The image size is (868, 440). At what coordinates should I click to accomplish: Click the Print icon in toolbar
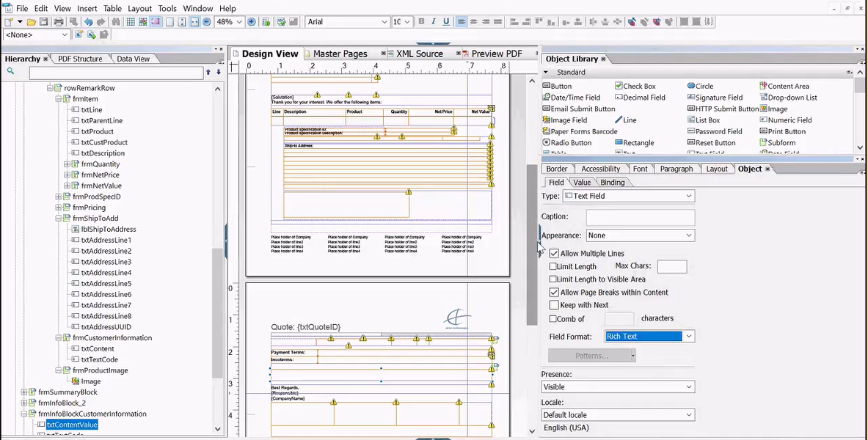pyautogui.click(x=59, y=21)
